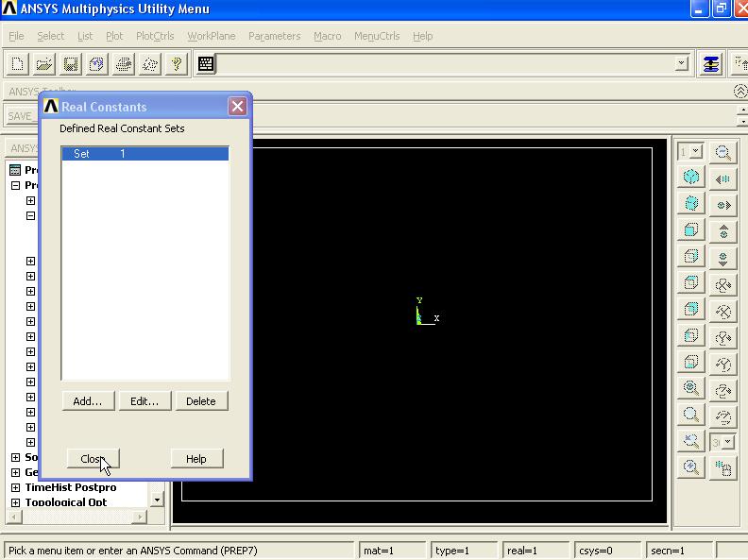The width and height of the screenshot is (748, 560).
Task: Click the mat=1 status bar field
Action: point(392,551)
